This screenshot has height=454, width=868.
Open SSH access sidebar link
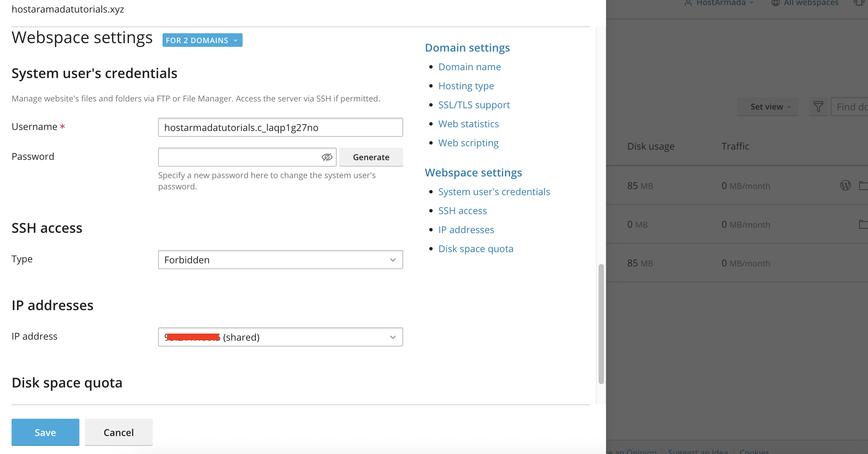coord(463,211)
